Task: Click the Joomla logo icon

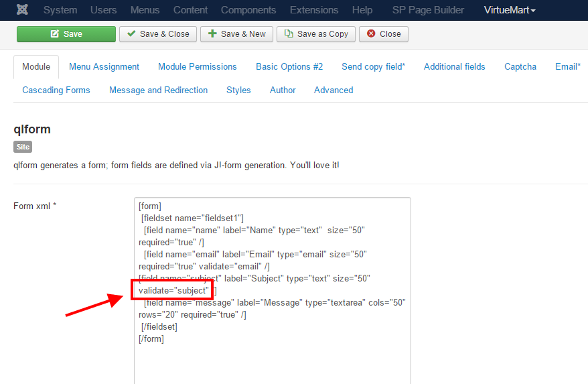Action: pyautogui.click(x=23, y=10)
